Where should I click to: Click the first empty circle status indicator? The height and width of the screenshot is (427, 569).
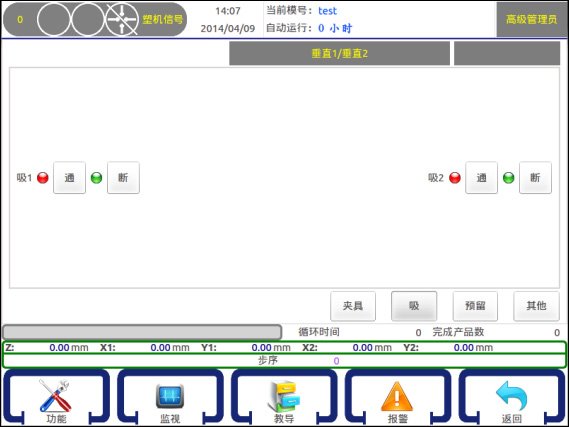54,19
